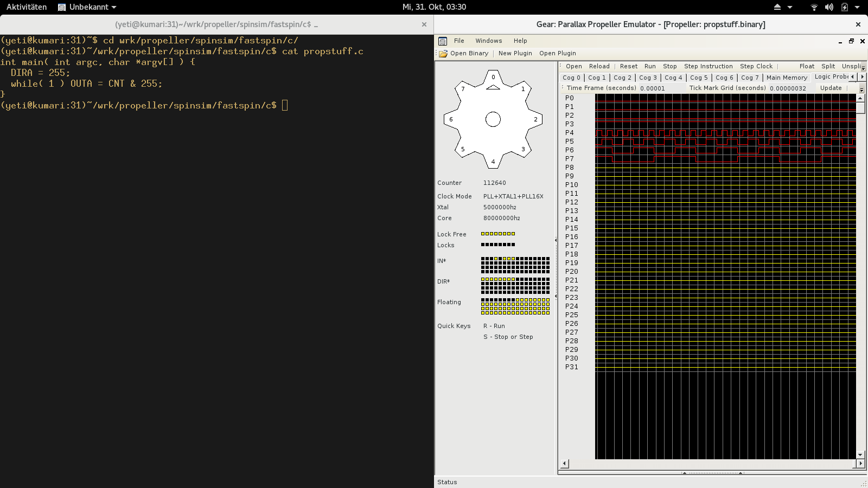Viewport: 868px width, 488px height.
Task: Select cog 2 on the hub diagram
Action: pos(535,119)
